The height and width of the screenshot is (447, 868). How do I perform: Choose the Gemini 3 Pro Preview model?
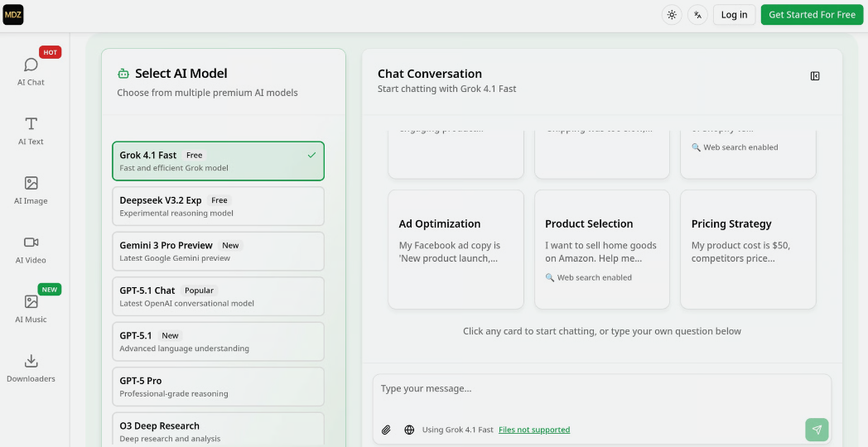point(218,251)
